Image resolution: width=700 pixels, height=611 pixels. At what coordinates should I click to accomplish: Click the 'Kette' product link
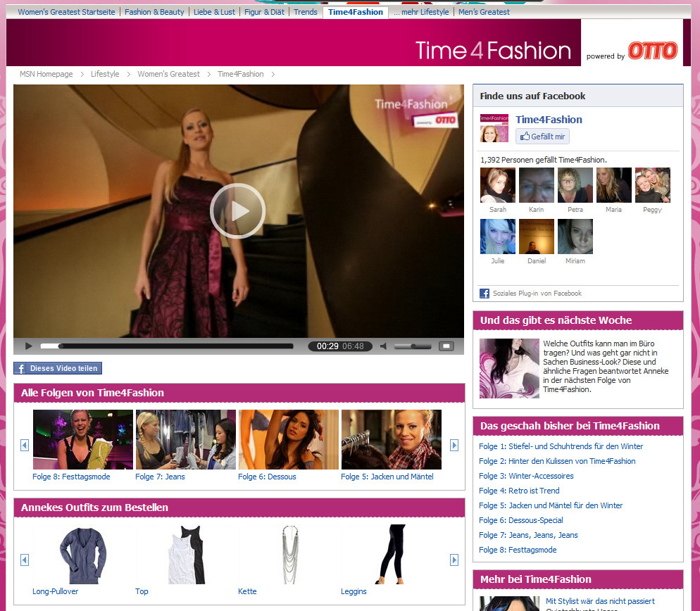click(247, 591)
